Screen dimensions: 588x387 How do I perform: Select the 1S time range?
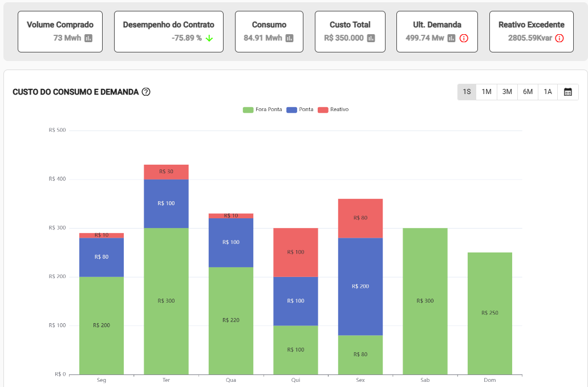[x=467, y=92]
